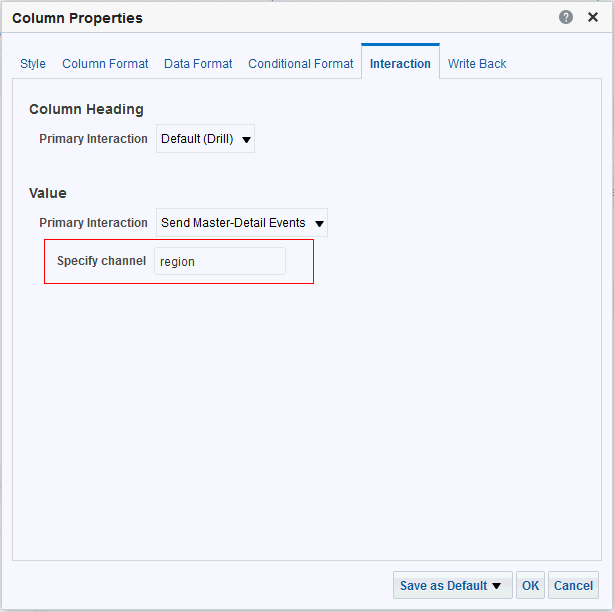The width and height of the screenshot is (614, 612).
Task: Click the Specify channel label
Action: 101,261
